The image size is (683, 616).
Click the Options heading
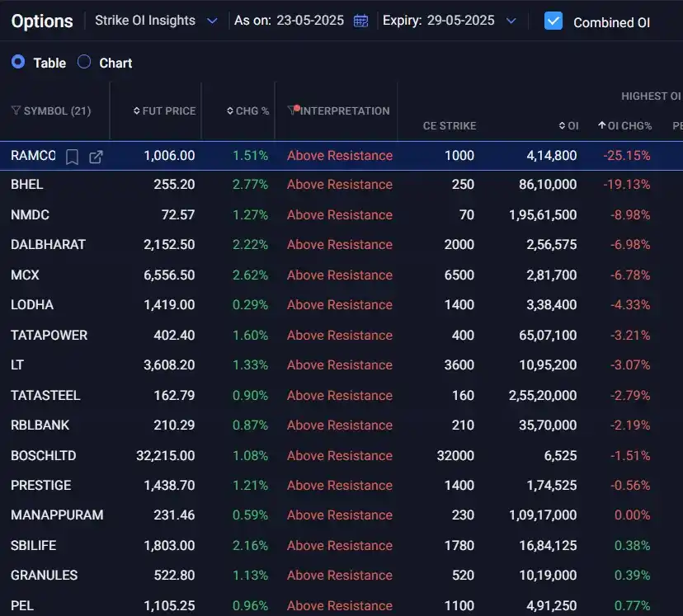click(x=42, y=21)
